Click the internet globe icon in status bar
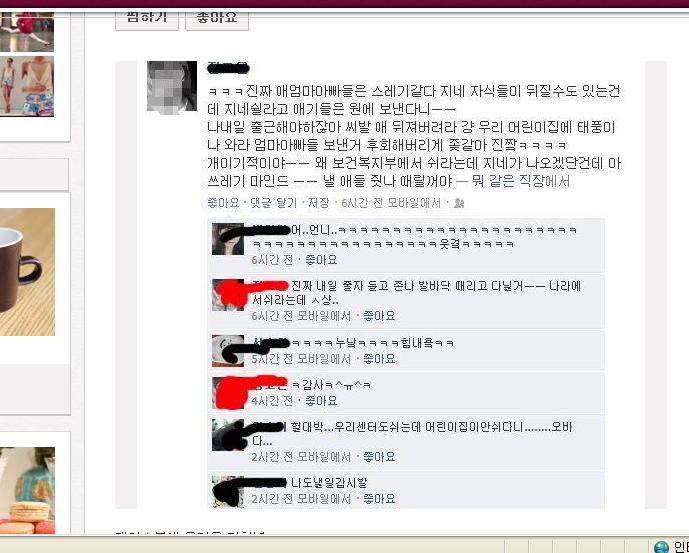 coord(661,547)
